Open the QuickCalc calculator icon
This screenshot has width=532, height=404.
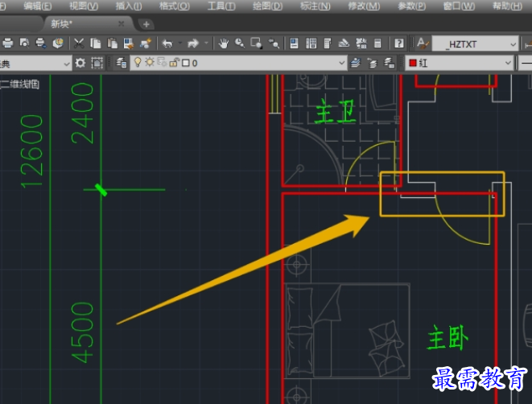click(x=377, y=43)
